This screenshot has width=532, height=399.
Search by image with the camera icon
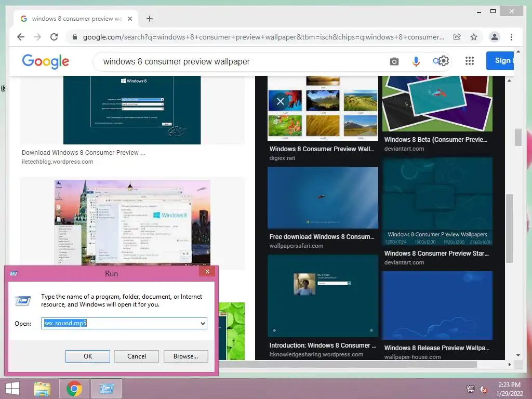(x=394, y=61)
